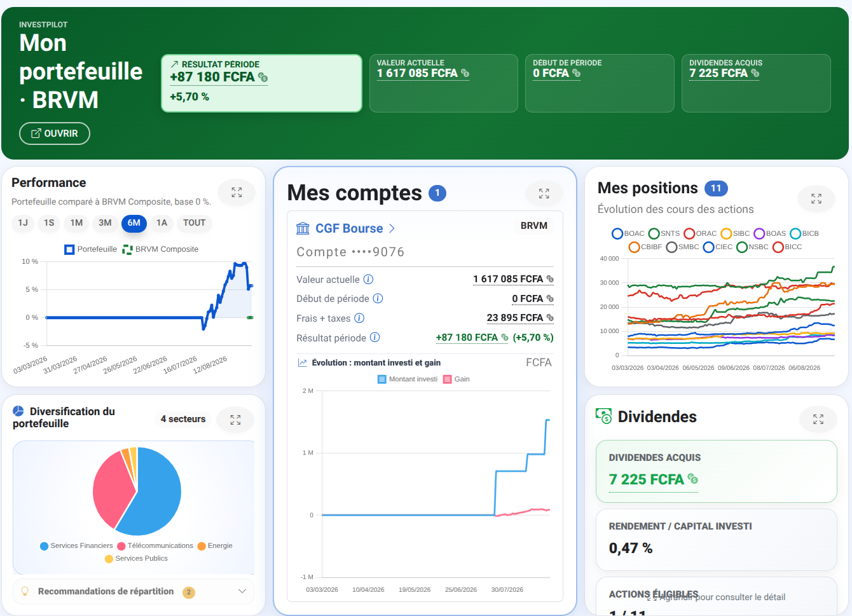Expand the Mes comptes card
The height and width of the screenshot is (616, 852).
click(x=544, y=194)
